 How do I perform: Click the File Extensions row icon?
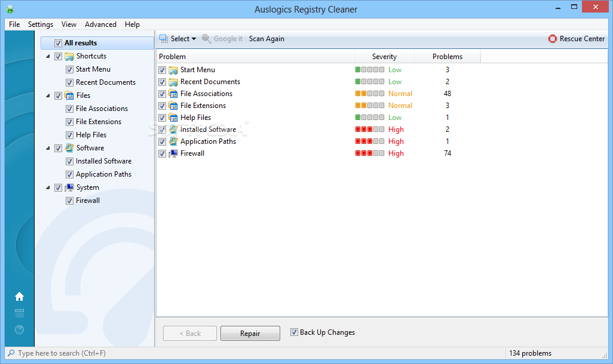173,106
